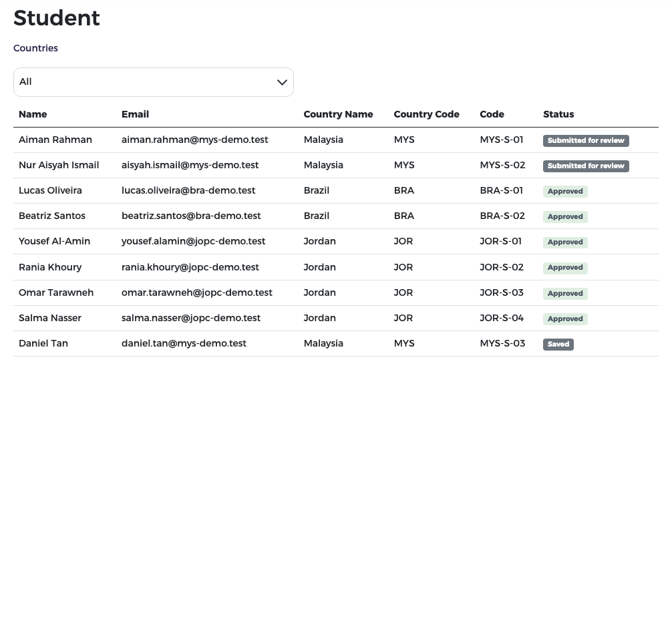This screenshot has height=623, width=672.
Task: Click the code JOR-S-02
Action: 502,267
